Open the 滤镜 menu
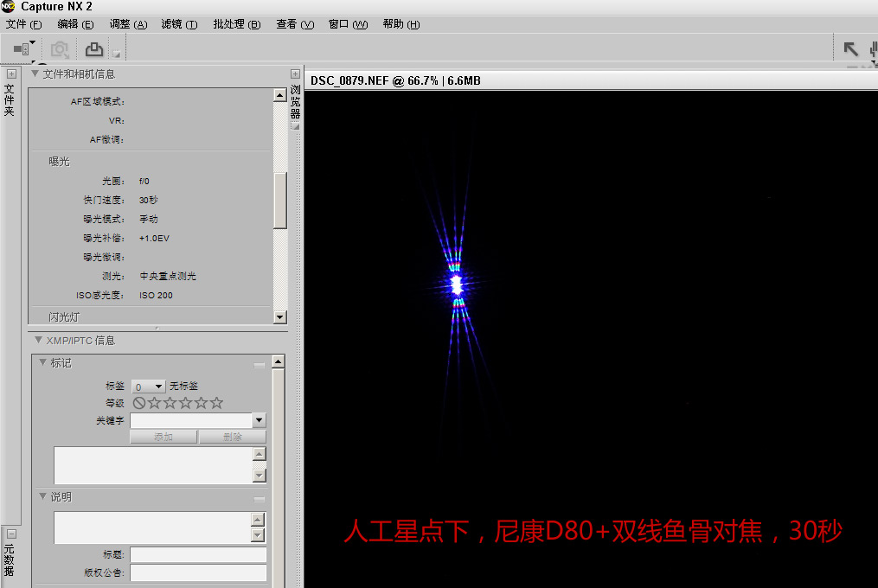 [179, 24]
